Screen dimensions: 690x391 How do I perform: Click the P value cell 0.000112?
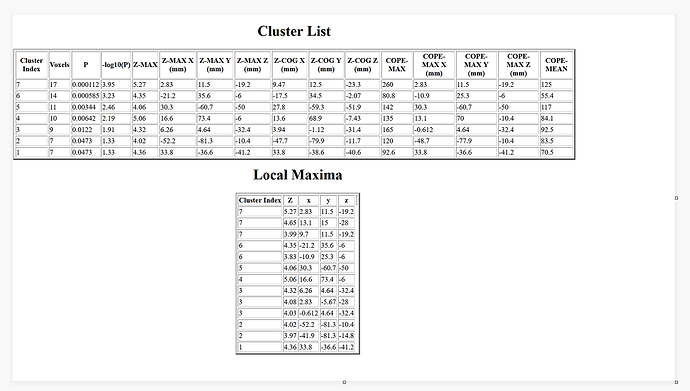[86, 84]
